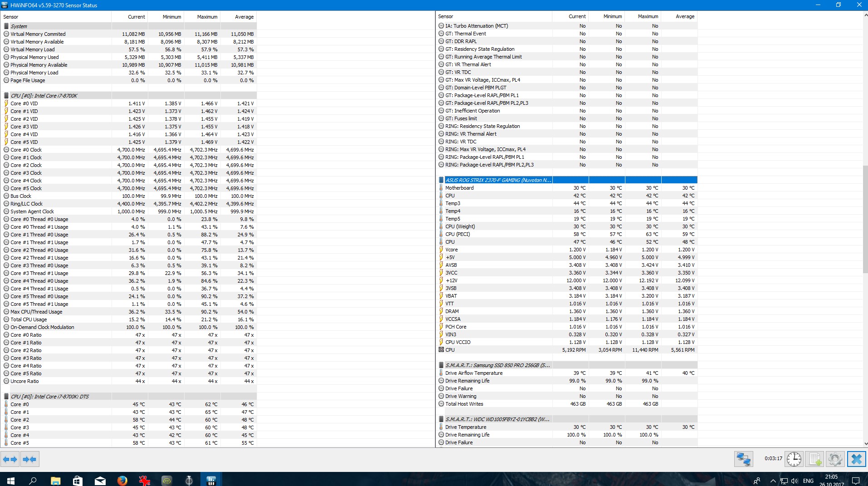Click the left panel Minimum column header

pyautogui.click(x=166, y=17)
